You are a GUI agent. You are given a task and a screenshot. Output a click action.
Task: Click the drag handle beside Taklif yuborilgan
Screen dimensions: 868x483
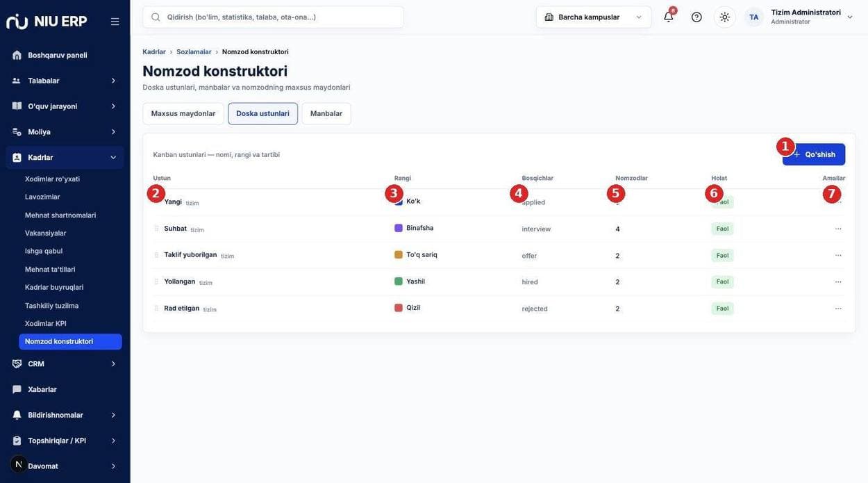[x=156, y=255]
